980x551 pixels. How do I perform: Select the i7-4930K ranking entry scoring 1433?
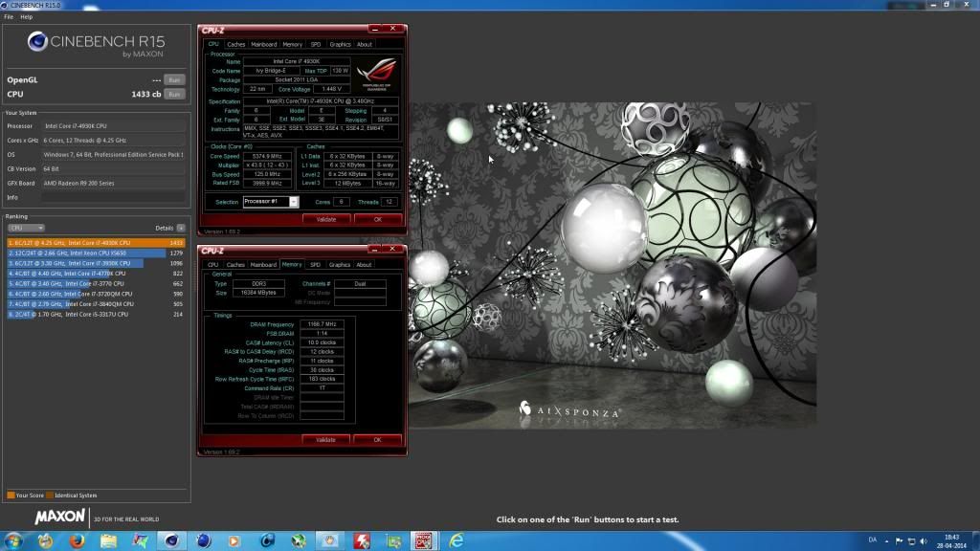[96, 243]
